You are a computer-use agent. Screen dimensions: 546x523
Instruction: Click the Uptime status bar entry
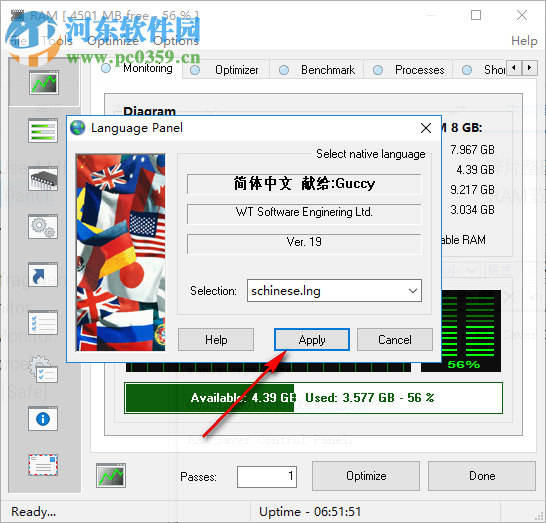pyautogui.click(x=310, y=512)
